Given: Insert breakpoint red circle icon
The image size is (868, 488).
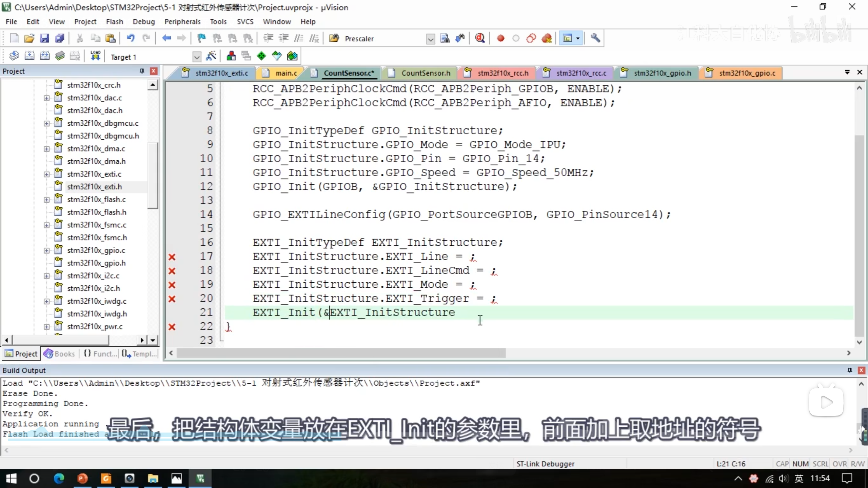Looking at the screenshot, I should pyautogui.click(x=500, y=38).
